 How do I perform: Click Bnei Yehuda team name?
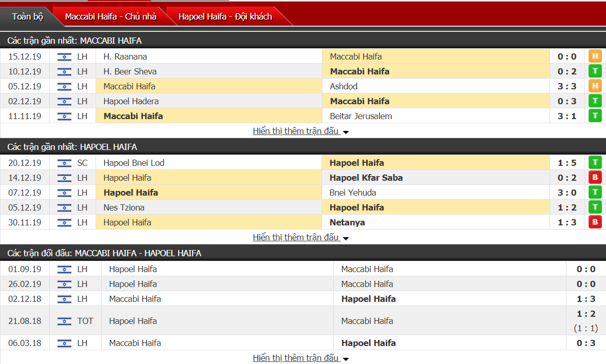pyautogui.click(x=353, y=193)
